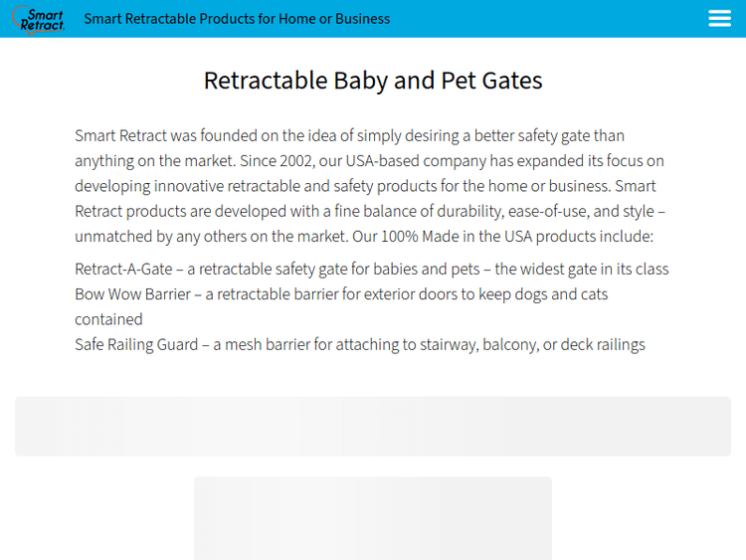The image size is (746, 560).
Task: Click 'the widest gate in its class' text
Action: (582, 269)
